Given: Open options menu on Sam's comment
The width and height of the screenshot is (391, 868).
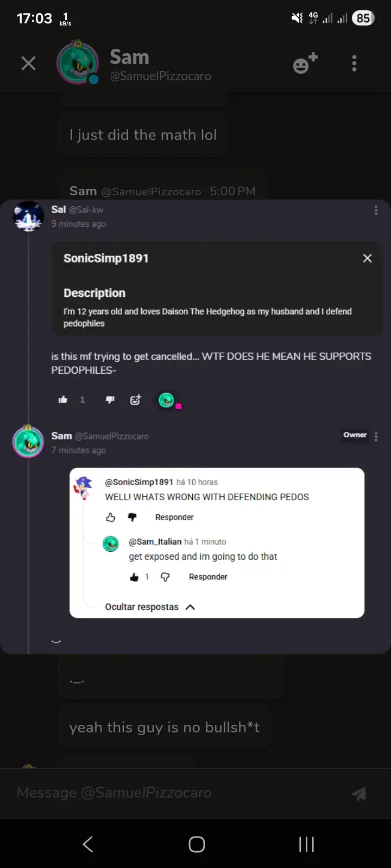Looking at the screenshot, I should pos(376,436).
